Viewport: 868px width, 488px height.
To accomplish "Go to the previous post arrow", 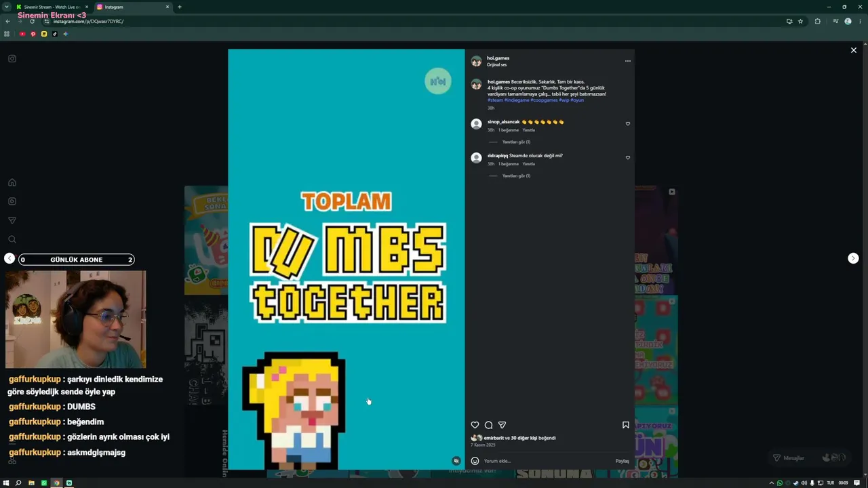I will click(x=9, y=258).
